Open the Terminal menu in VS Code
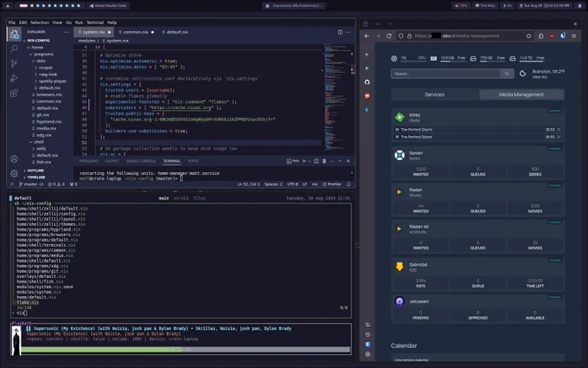The height and width of the screenshot is (368, 588). (x=95, y=23)
